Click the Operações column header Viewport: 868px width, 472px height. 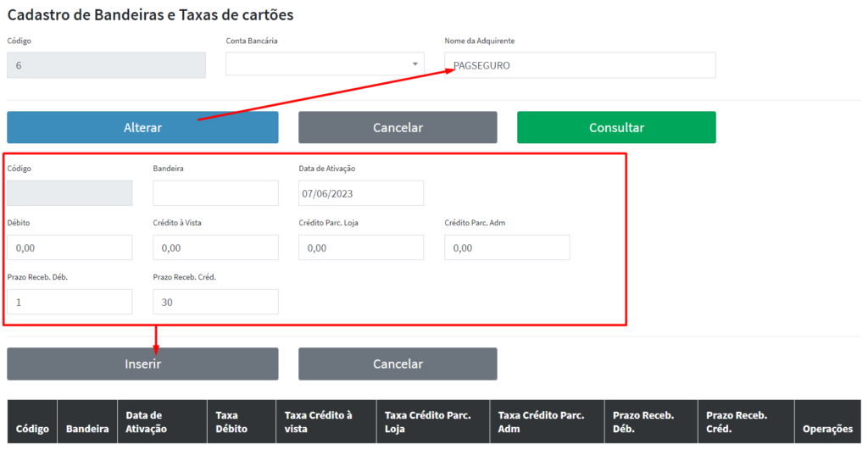(x=827, y=429)
